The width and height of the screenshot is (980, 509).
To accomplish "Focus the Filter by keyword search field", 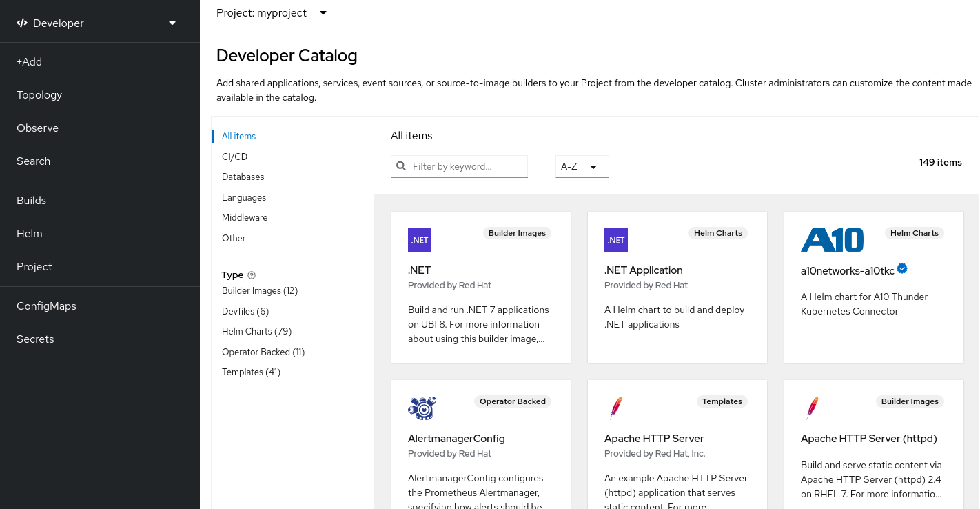I will tap(467, 166).
